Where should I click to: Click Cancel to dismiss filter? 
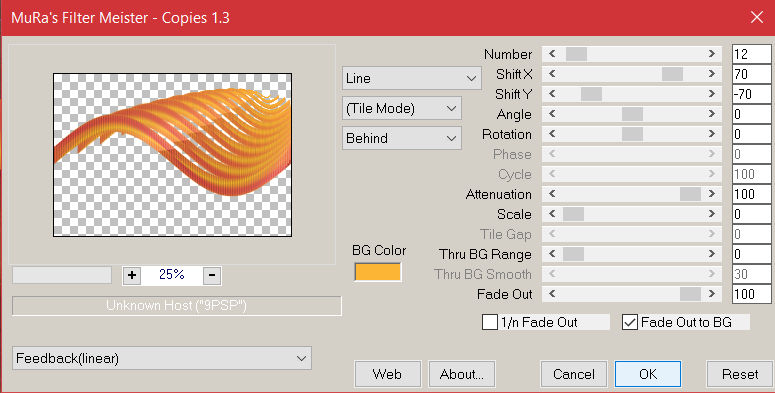coord(573,374)
